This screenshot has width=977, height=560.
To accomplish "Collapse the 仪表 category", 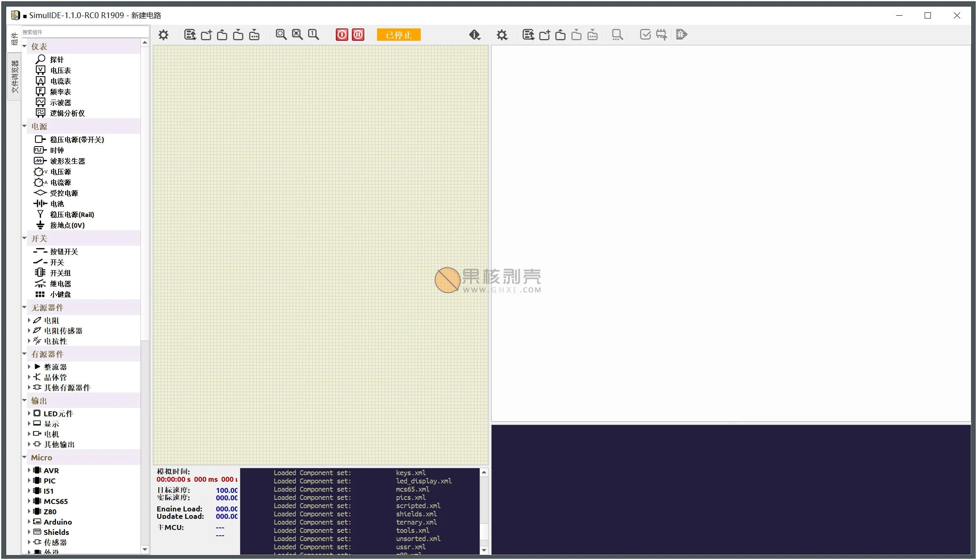I will 24,46.
